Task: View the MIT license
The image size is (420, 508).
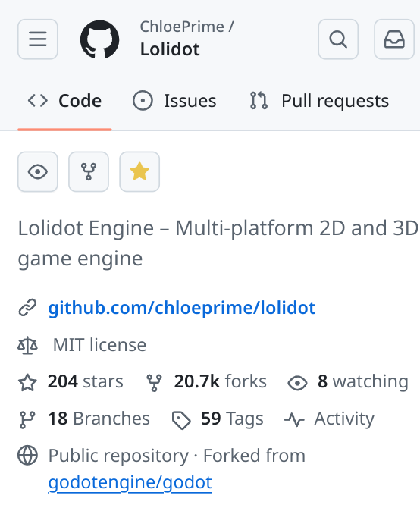Action: [99, 345]
